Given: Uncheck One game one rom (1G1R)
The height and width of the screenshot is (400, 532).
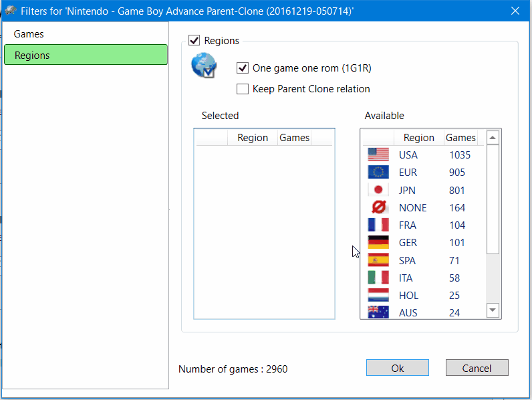Looking at the screenshot, I should pyautogui.click(x=242, y=68).
